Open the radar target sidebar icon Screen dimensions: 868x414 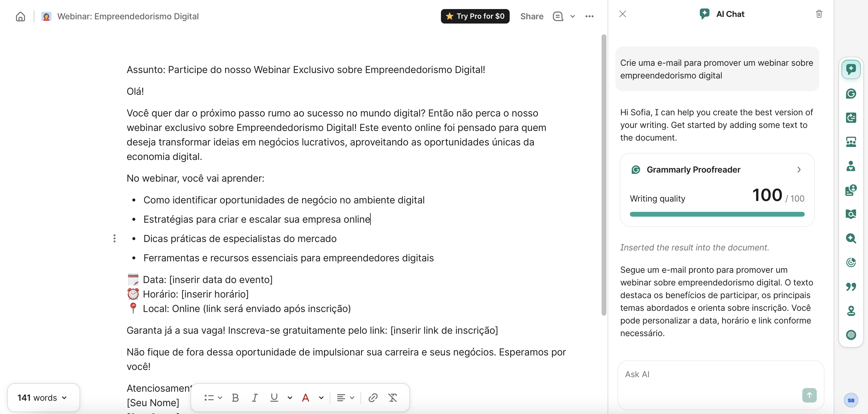pyautogui.click(x=851, y=263)
